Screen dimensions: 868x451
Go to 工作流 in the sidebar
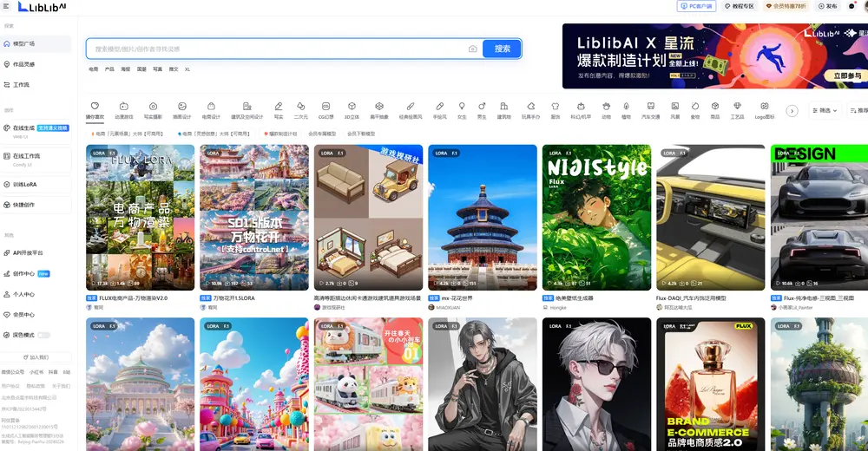(x=21, y=85)
